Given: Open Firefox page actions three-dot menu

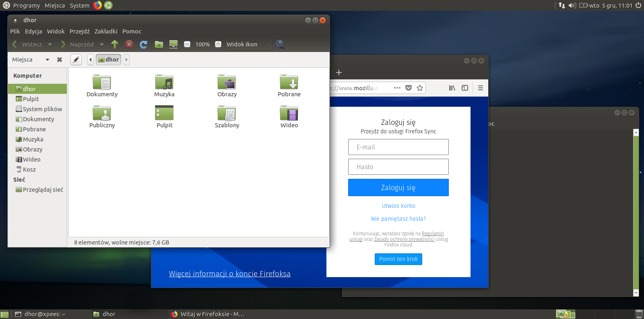Looking at the screenshot, I should click(x=397, y=88).
